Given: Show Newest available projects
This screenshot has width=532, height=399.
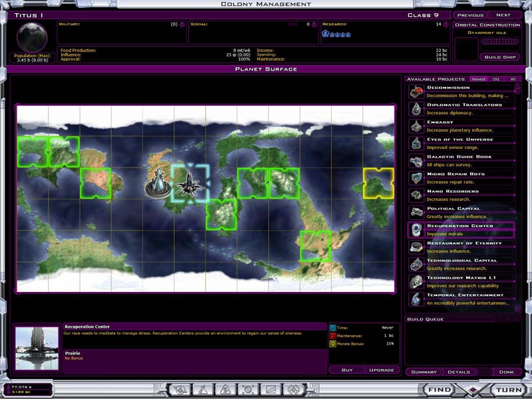Looking at the screenshot, I should [x=478, y=79].
